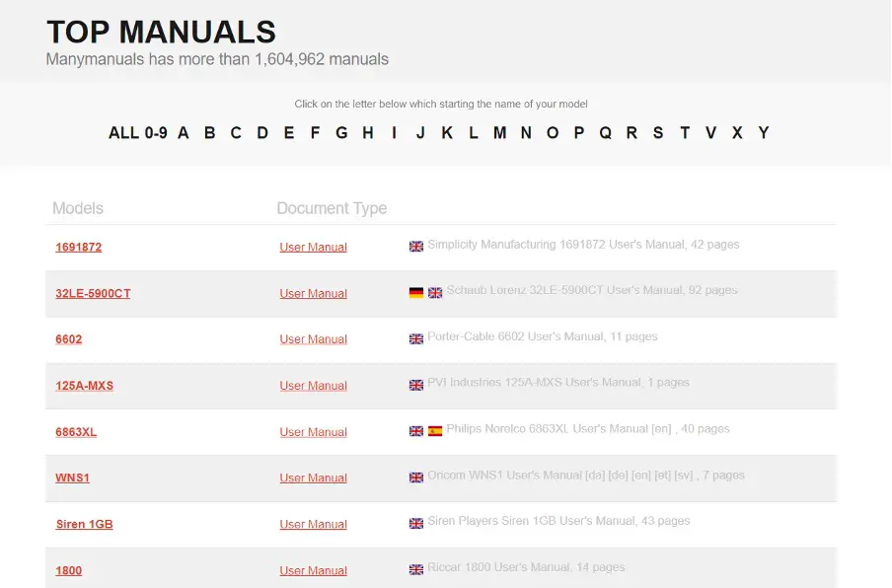Filter models by letter Y
892x588 pixels.
(764, 132)
